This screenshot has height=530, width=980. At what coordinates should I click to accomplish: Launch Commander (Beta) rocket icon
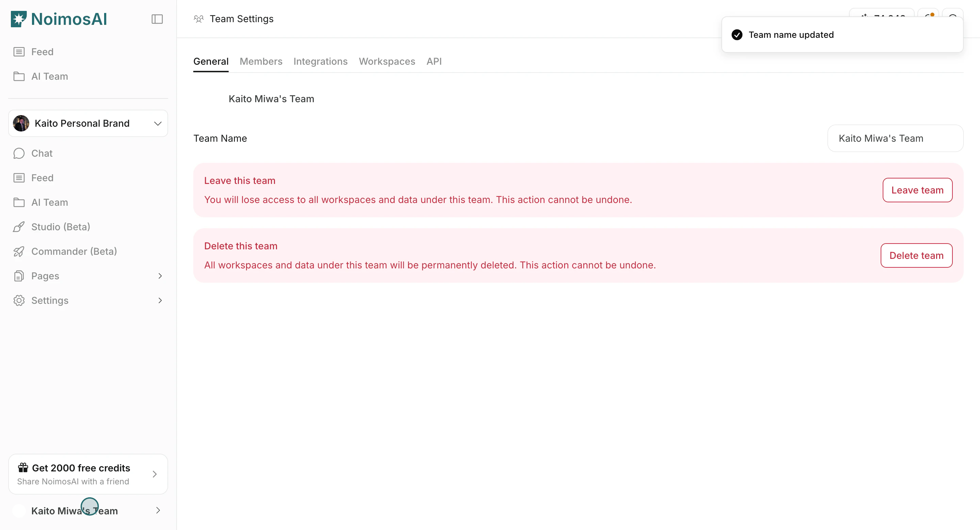(x=19, y=252)
